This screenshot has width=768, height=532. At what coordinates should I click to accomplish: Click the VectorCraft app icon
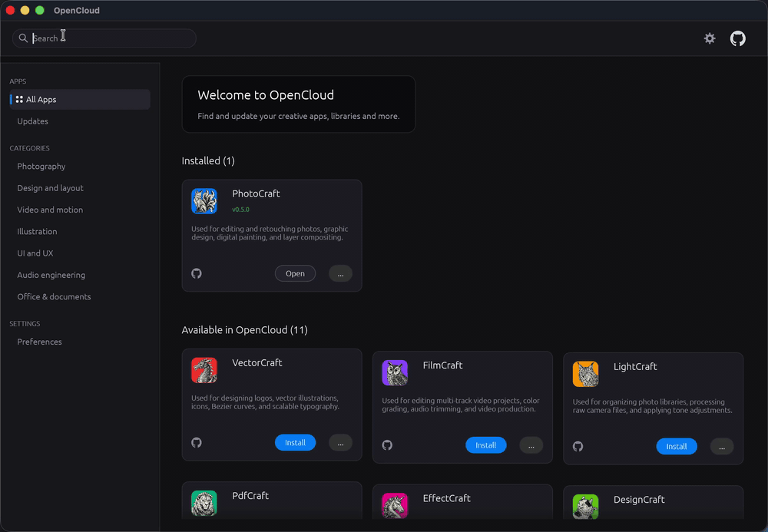[x=204, y=370]
